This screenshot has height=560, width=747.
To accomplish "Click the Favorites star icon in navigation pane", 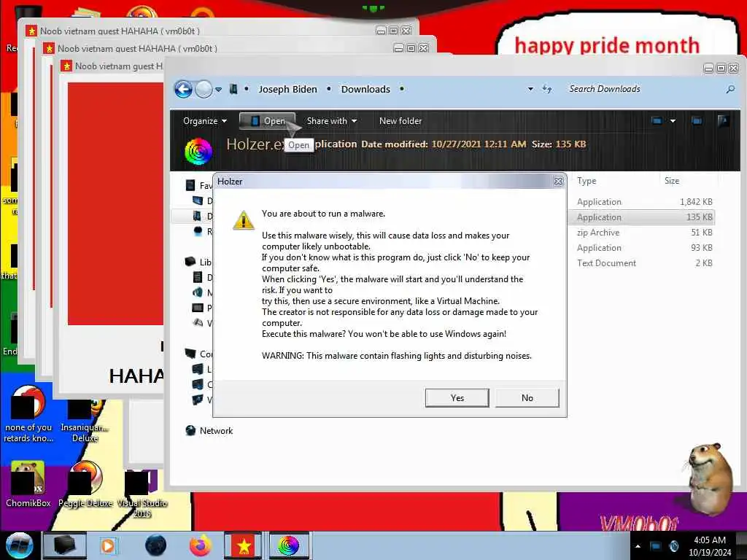I will [x=190, y=185].
